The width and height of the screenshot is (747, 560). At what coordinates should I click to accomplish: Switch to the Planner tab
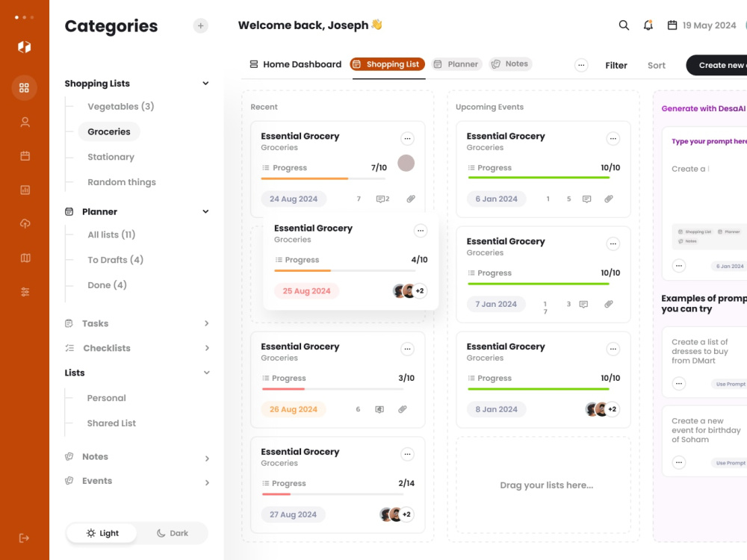coord(456,64)
